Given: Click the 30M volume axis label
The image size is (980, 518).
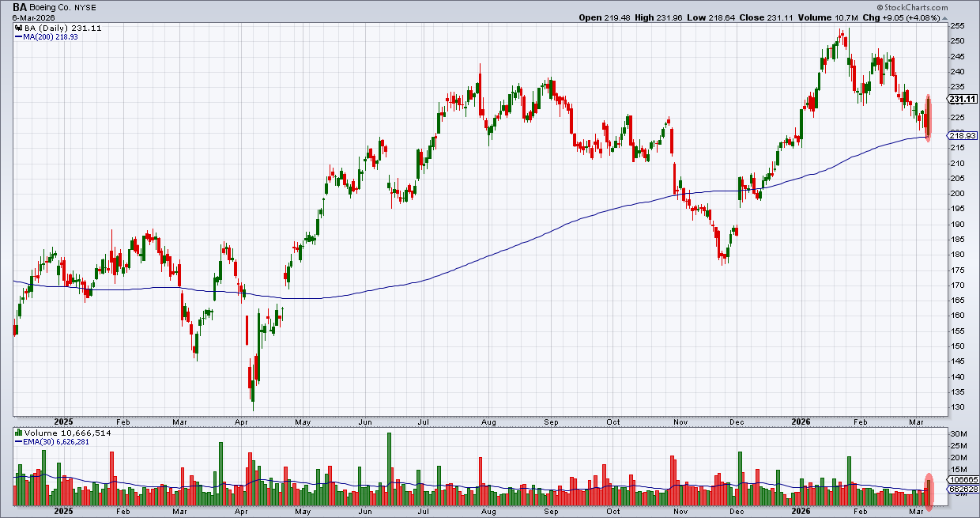Looking at the screenshot, I should pos(959,434).
